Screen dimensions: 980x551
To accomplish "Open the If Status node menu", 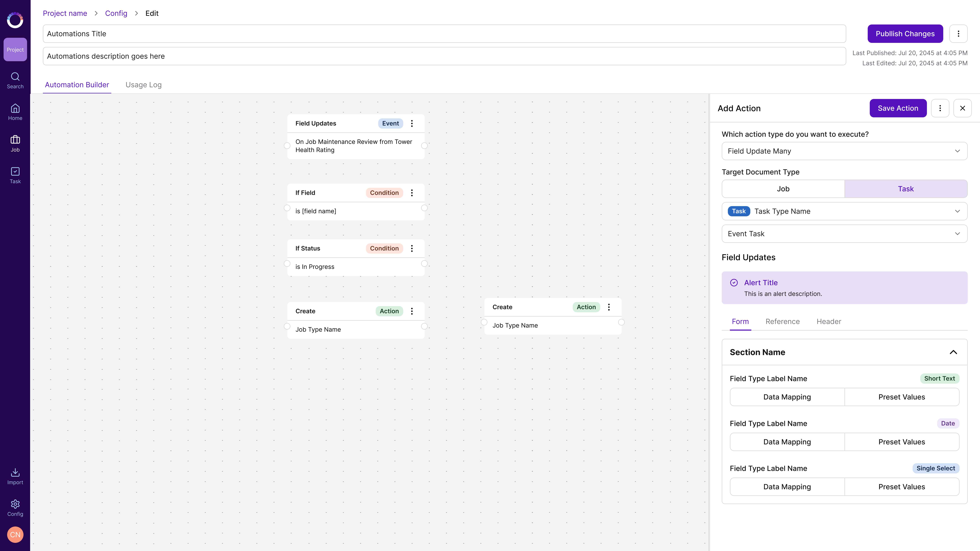I will pos(412,248).
